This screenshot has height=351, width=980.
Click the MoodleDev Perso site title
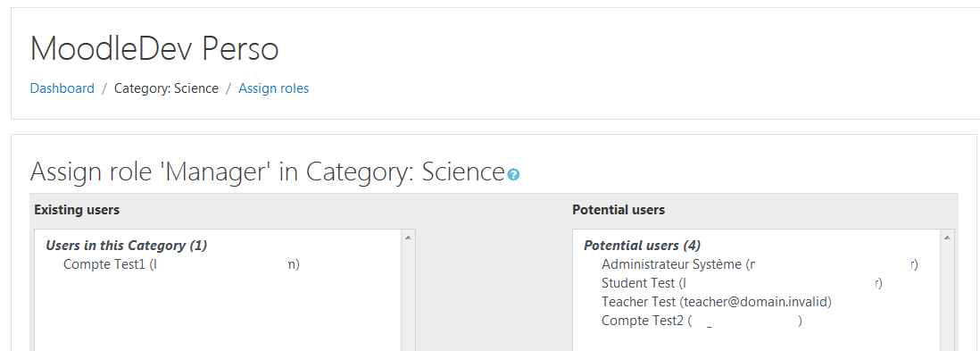tap(154, 48)
